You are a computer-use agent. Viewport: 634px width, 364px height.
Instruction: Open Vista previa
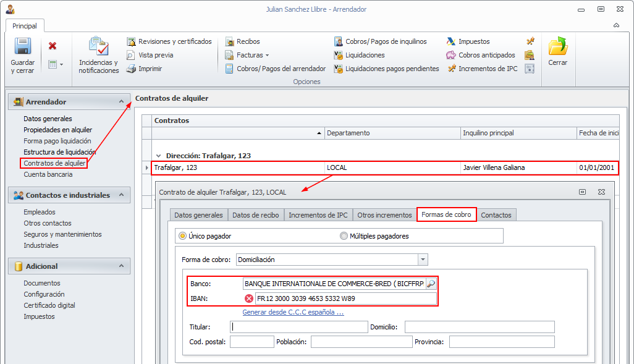tap(150, 55)
